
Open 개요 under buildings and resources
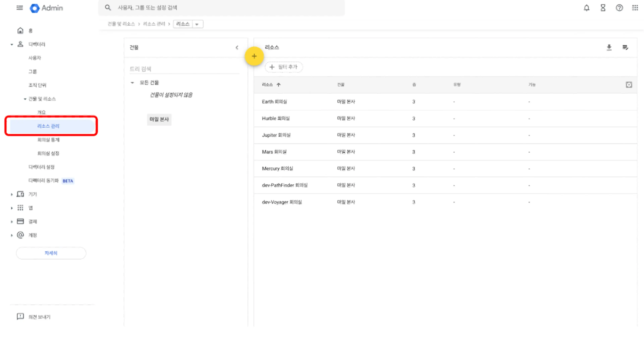pos(41,112)
